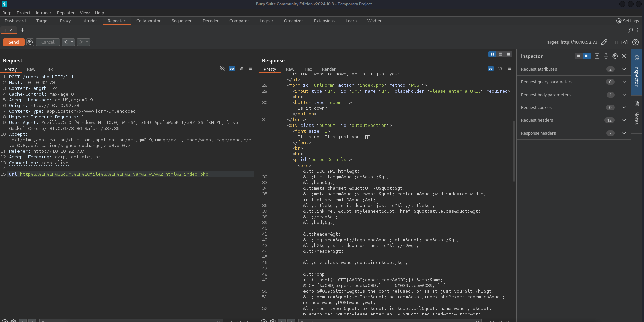Image resolution: width=644 pixels, height=322 pixels.
Task: Open the Wsdler extension tab
Action: coord(374,21)
